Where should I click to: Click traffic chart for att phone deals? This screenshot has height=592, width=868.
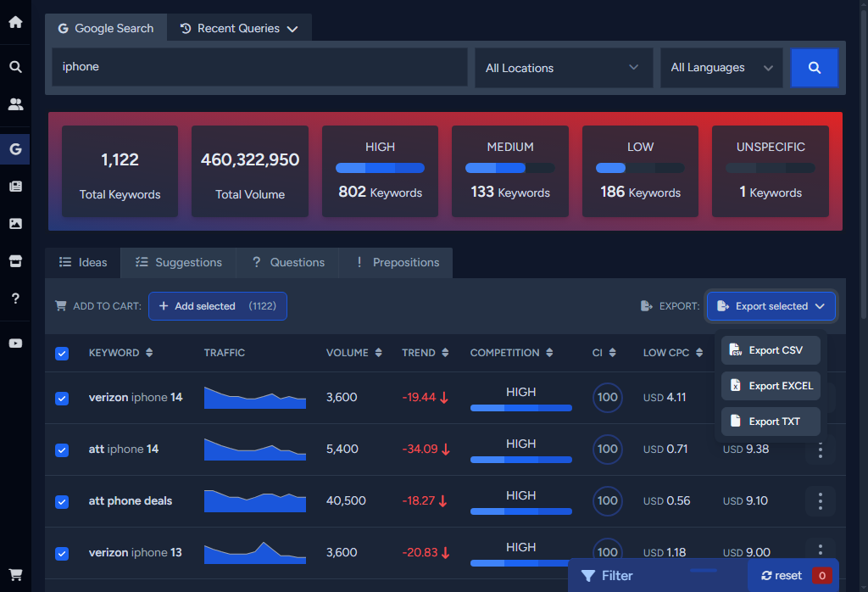click(x=254, y=500)
